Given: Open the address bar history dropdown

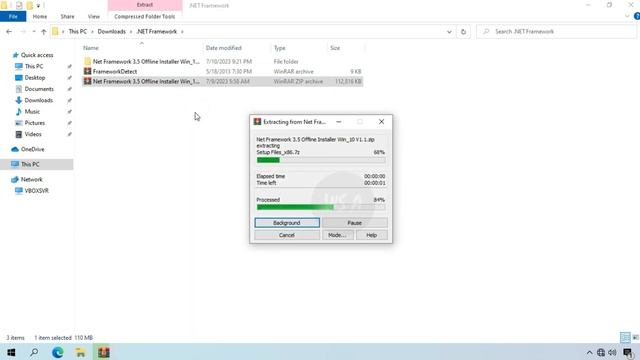Looking at the screenshot, I should (449, 31).
